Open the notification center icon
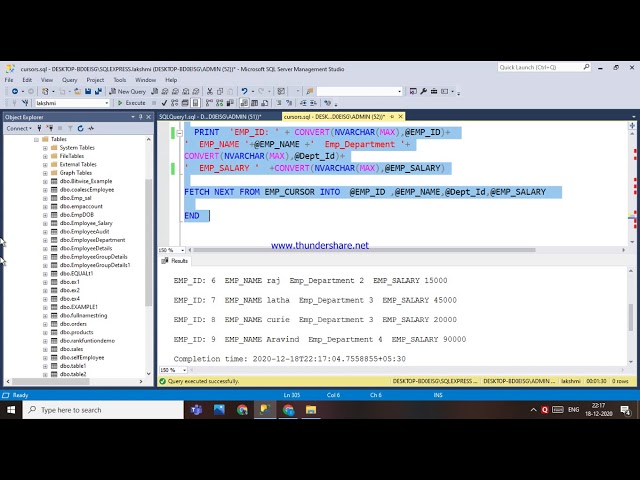The width and height of the screenshot is (640, 480). 625,410
